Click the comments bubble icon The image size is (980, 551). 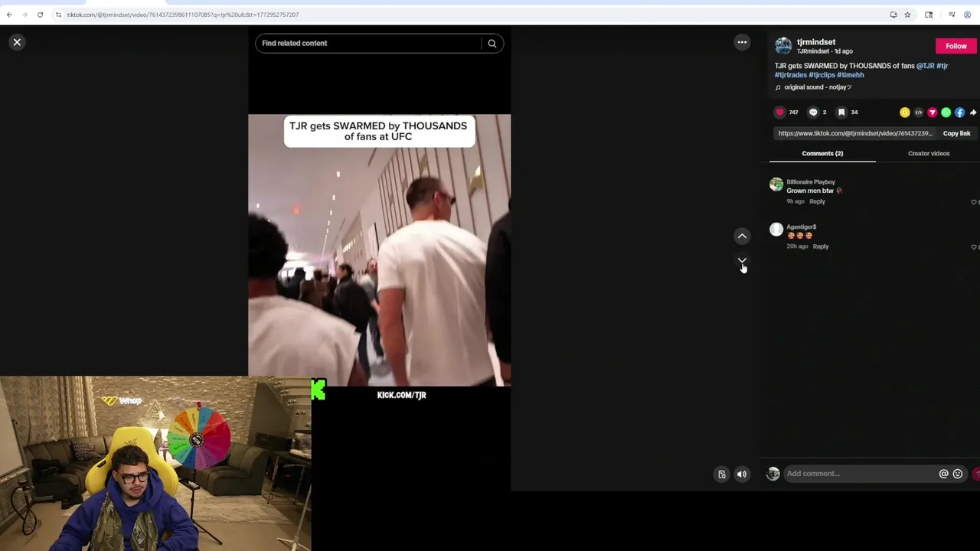(813, 112)
